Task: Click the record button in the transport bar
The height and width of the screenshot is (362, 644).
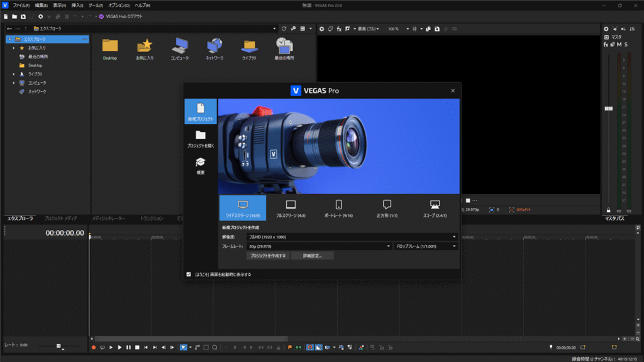Action: tap(94, 347)
